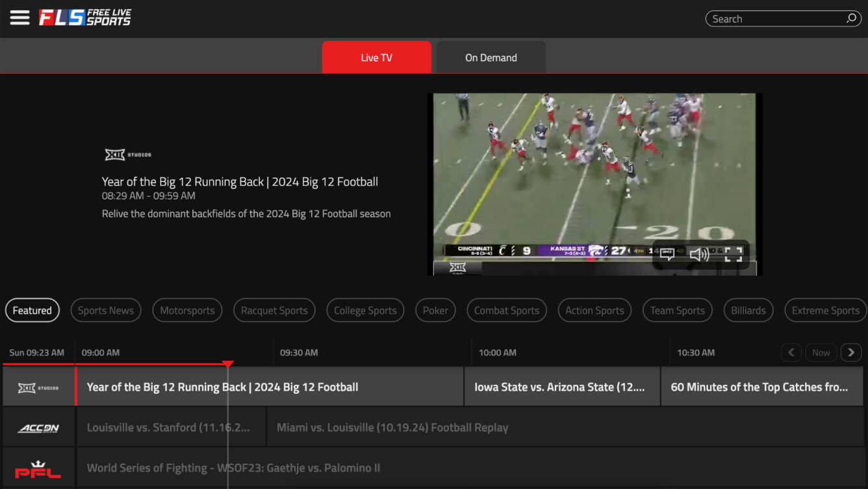Select the Combat Sports filter pill
This screenshot has width=868, height=489.
(x=507, y=310)
